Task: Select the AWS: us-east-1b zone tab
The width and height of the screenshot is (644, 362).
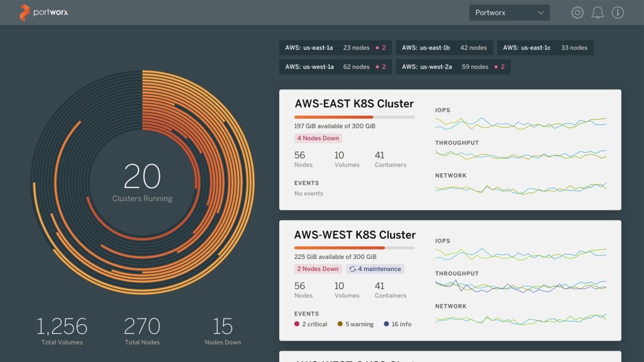Action: 444,48
